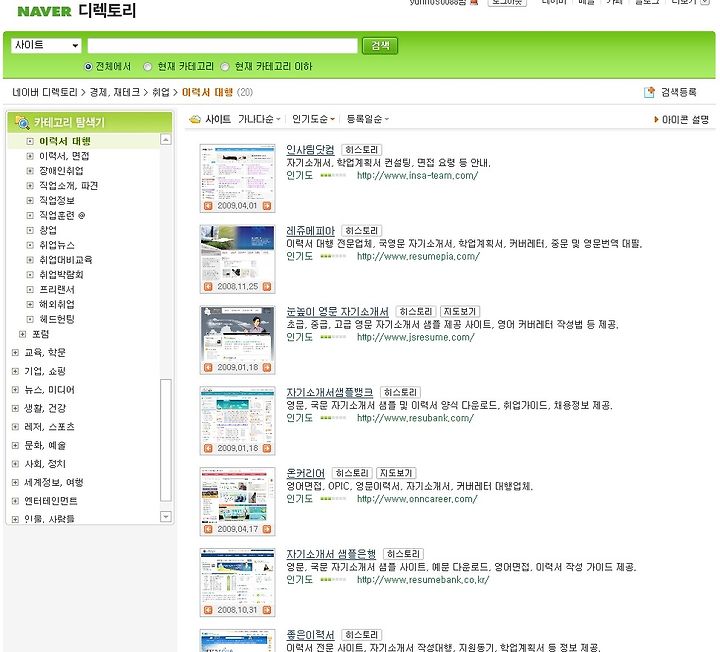The height and width of the screenshot is (652, 720).
Task: Open the 사이트 search type dropdown
Action: tap(46, 45)
